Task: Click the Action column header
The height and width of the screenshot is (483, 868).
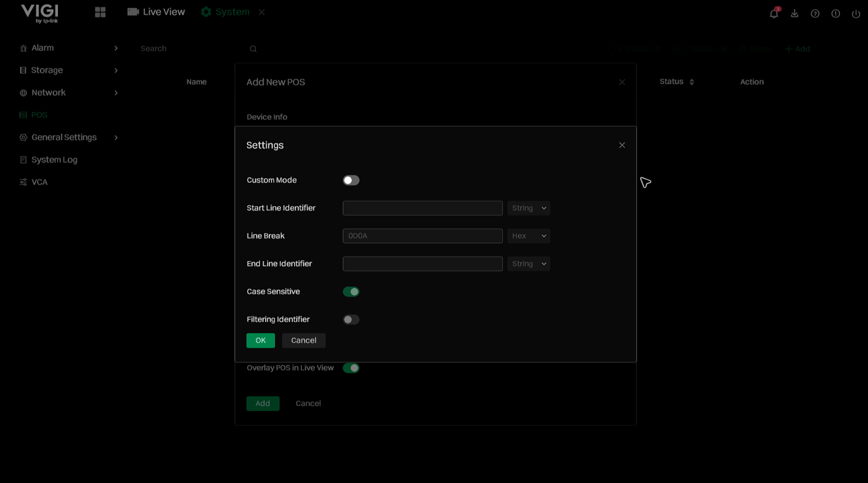Action: coord(752,82)
